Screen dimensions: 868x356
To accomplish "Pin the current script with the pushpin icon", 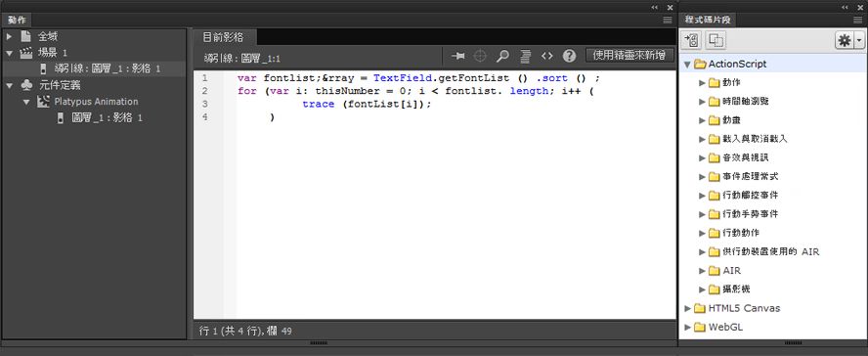I will click(x=458, y=56).
